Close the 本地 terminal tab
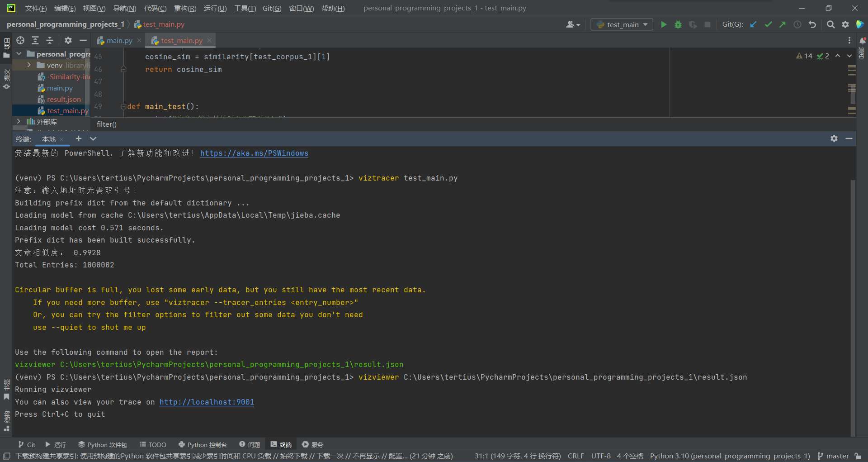Image resolution: width=868 pixels, height=462 pixels. pos(61,139)
